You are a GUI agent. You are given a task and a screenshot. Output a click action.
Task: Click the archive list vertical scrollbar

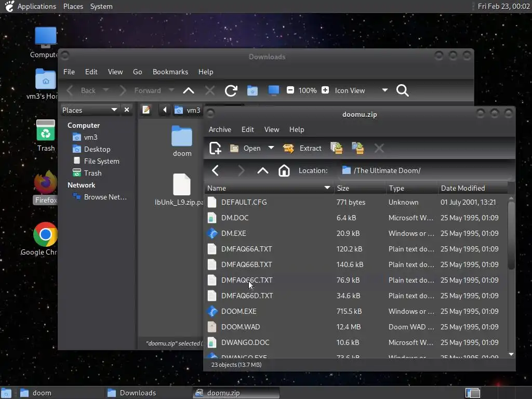(x=511, y=236)
